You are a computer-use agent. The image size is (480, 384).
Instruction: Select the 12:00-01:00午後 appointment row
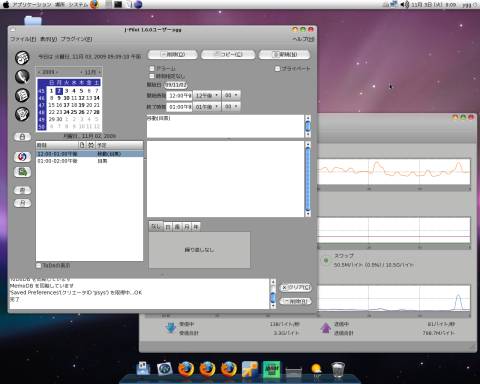pyautogui.click(x=90, y=154)
